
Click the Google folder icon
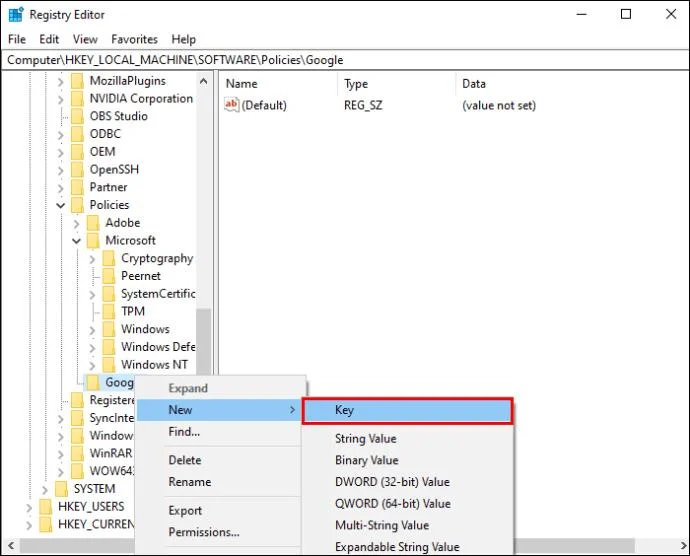pyautogui.click(x=93, y=382)
